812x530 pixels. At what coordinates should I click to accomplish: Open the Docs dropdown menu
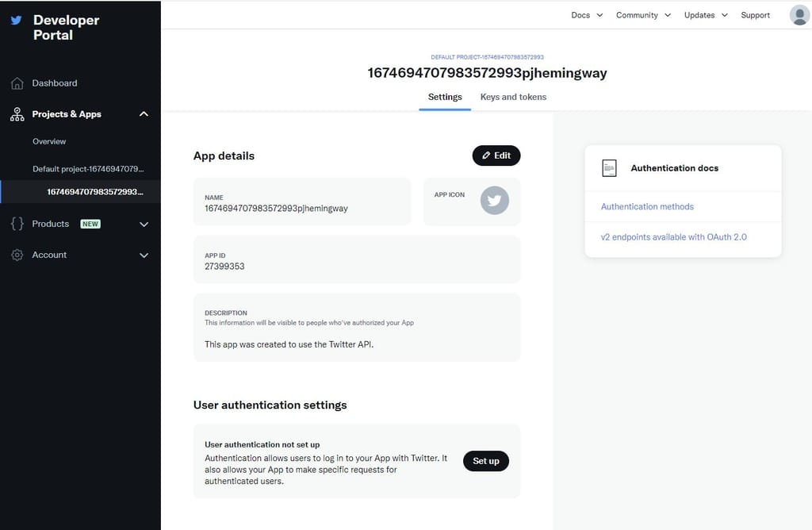pos(587,15)
